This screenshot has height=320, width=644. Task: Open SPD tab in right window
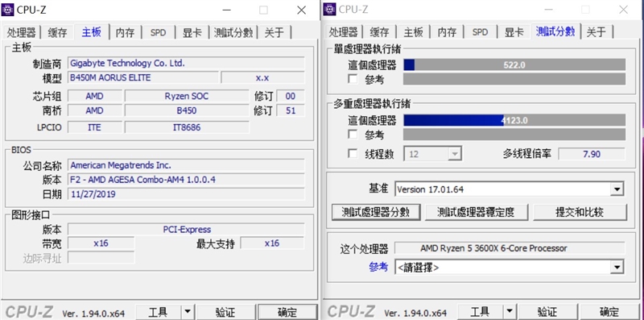(x=480, y=32)
